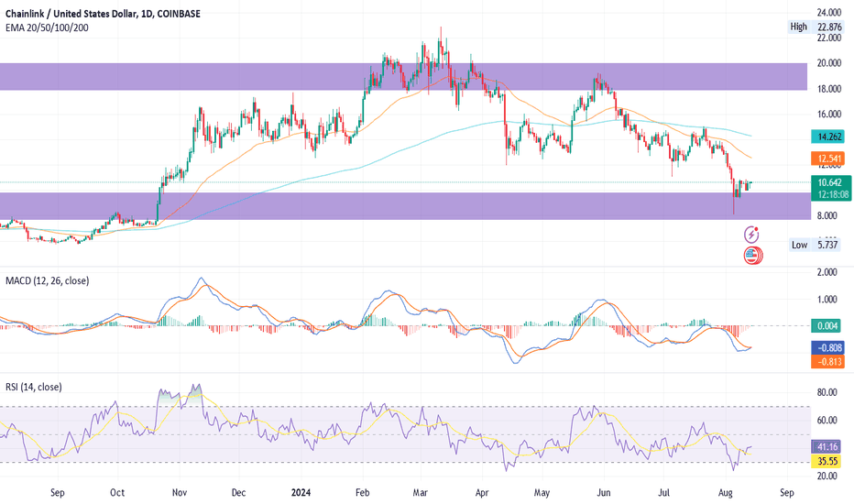The height and width of the screenshot is (504, 854).
Task: Click the 20.000 price axis label
Action: [829, 63]
